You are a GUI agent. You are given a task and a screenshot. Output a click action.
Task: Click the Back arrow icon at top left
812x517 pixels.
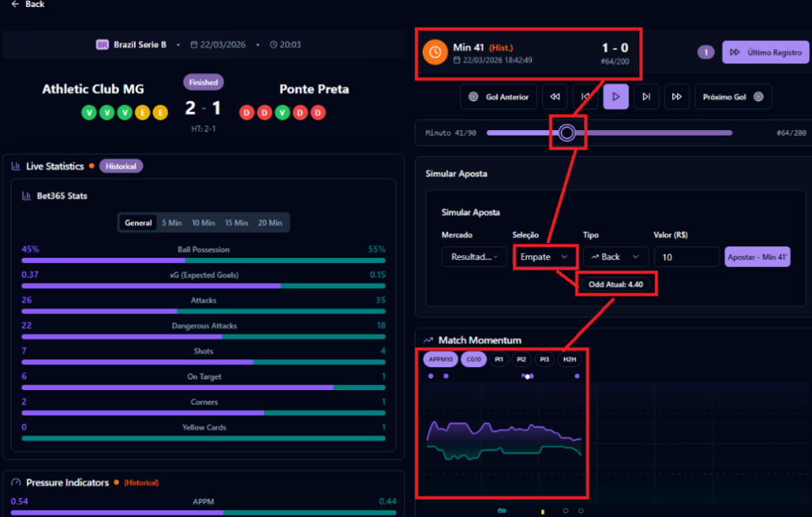(14, 5)
